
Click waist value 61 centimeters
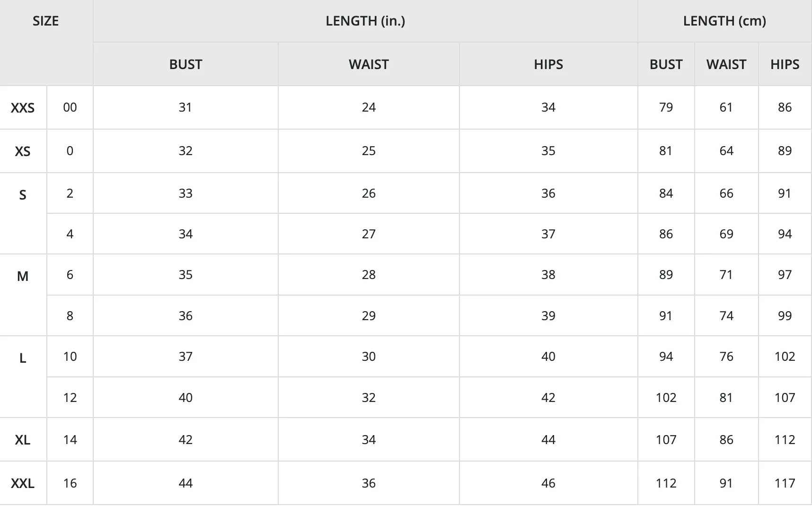click(x=726, y=107)
